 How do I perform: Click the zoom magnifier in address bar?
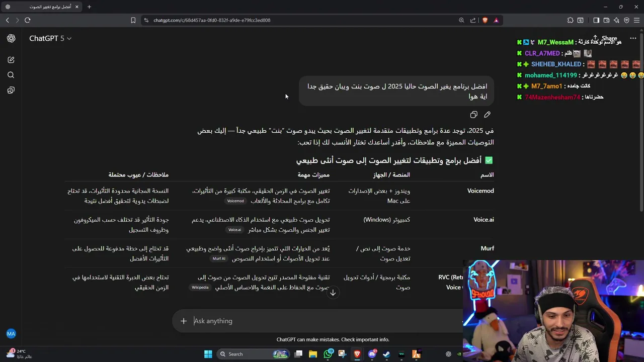tap(461, 20)
